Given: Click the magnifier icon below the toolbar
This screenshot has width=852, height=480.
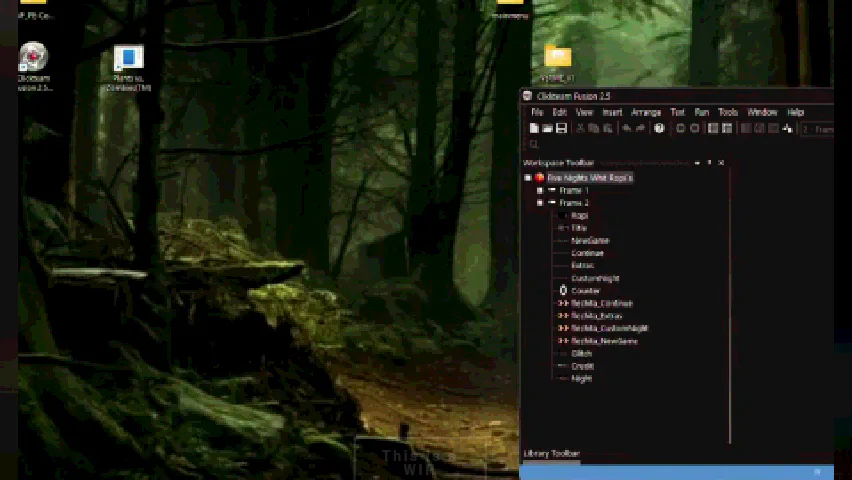Looking at the screenshot, I should [x=534, y=144].
